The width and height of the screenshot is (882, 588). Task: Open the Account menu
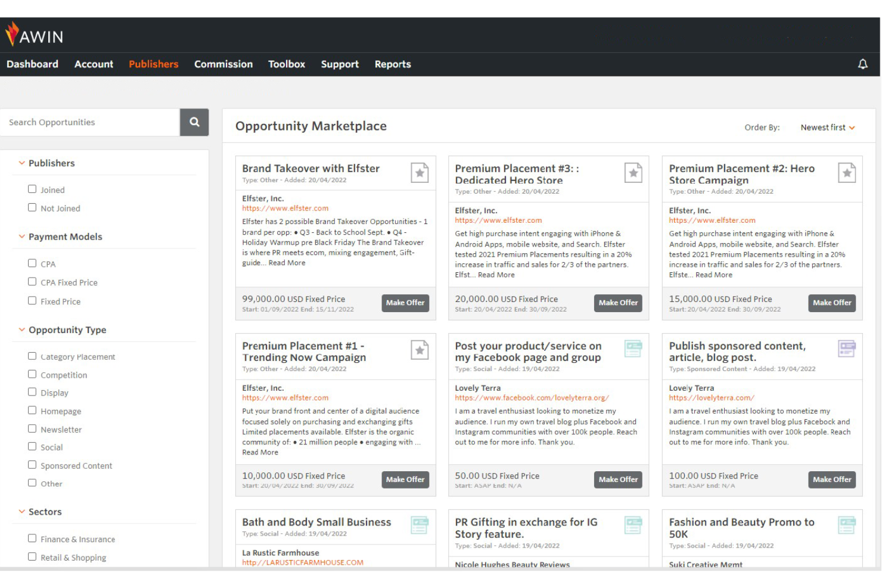tap(94, 64)
